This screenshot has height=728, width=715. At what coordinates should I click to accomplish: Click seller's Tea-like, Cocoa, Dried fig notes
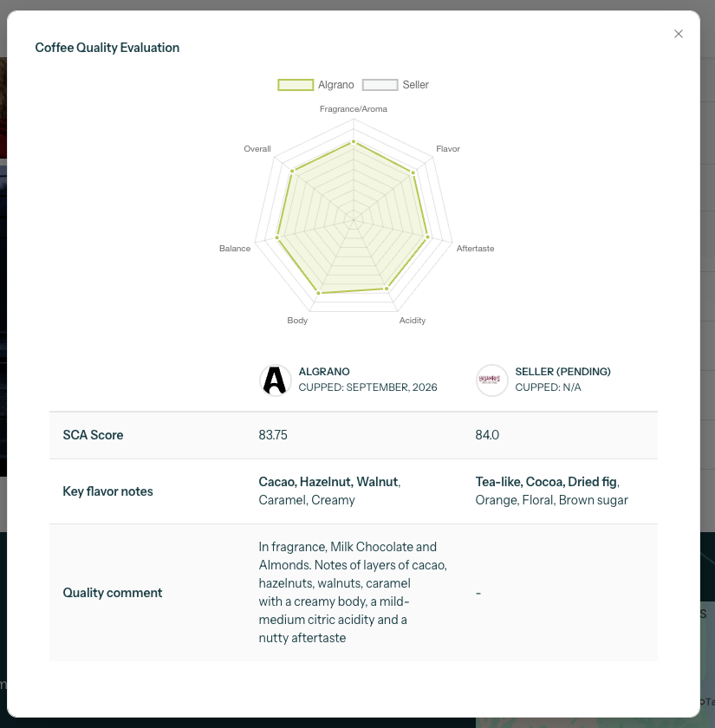pyautogui.click(x=548, y=482)
